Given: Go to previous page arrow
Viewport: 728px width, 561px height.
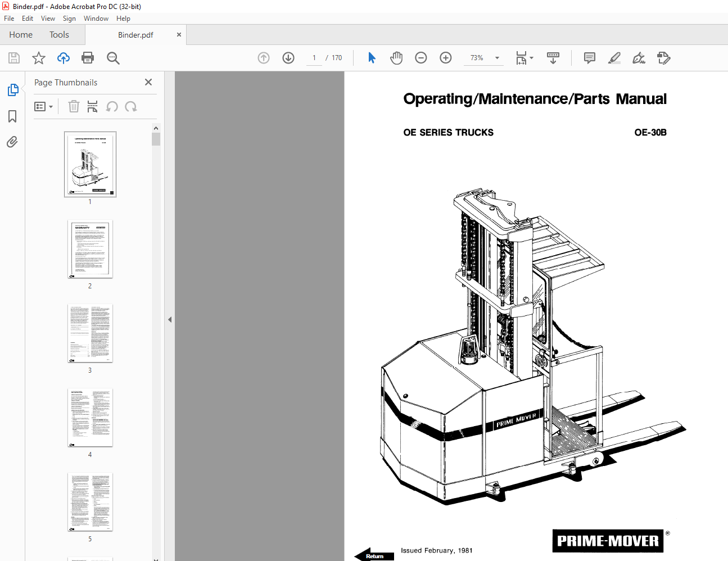Looking at the screenshot, I should click(264, 58).
